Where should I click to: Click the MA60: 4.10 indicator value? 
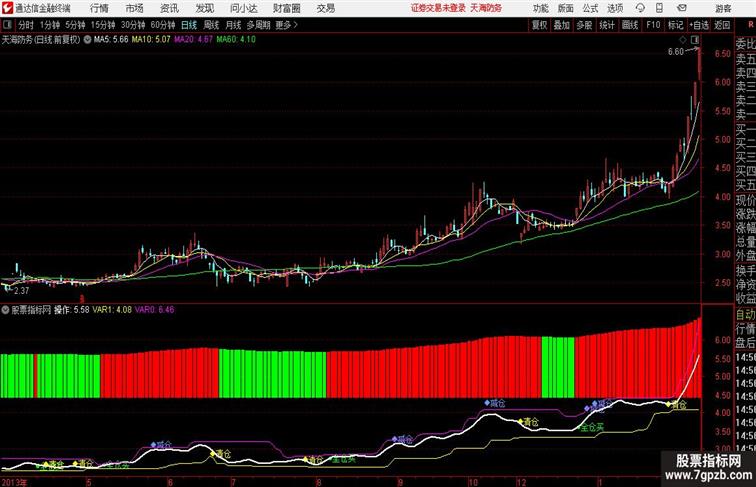click(x=236, y=40)
